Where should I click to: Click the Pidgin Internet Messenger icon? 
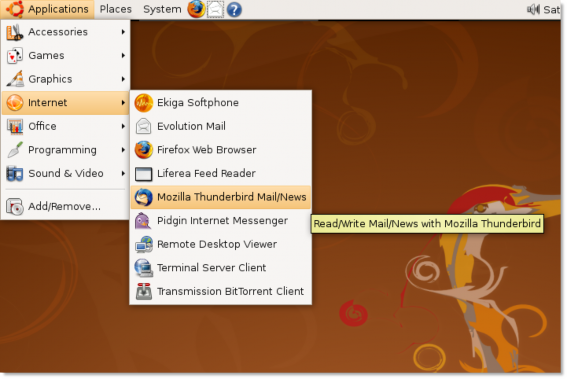tap(143, 221)
